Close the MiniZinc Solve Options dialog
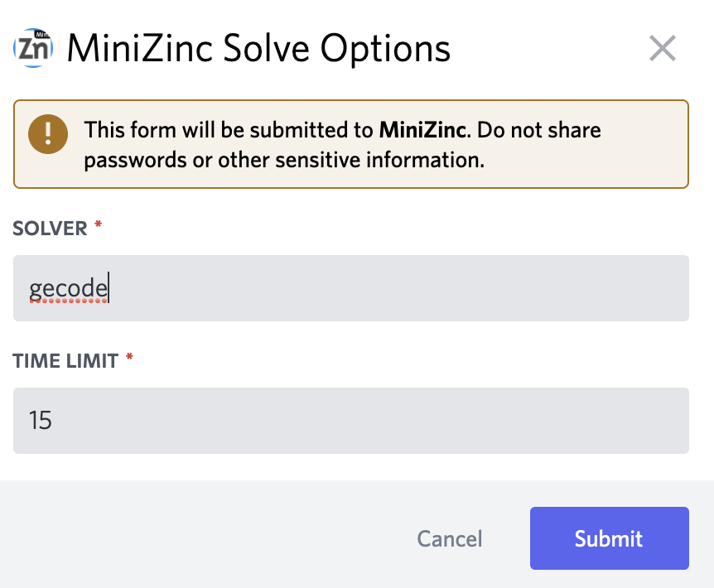 [x=663, y=49]
